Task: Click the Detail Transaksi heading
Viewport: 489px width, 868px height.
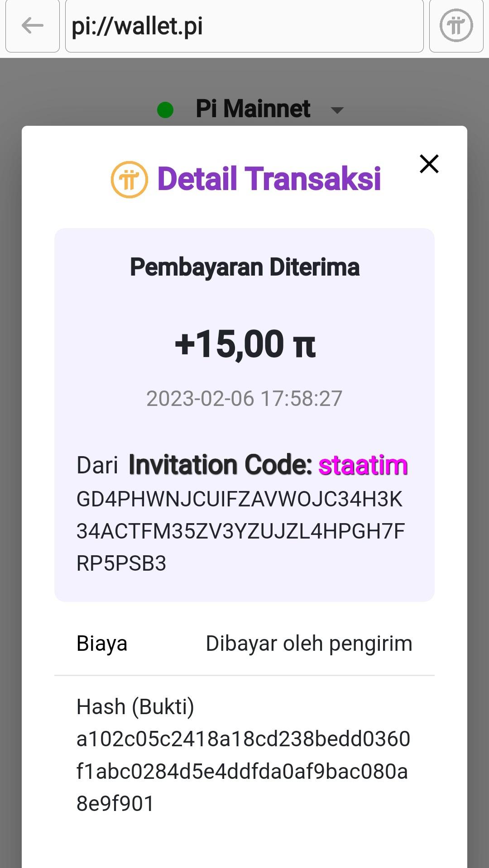Action: pos(269,179)
